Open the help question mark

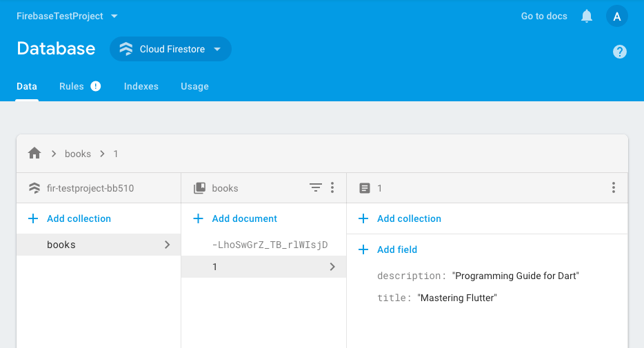click(620, 52)
